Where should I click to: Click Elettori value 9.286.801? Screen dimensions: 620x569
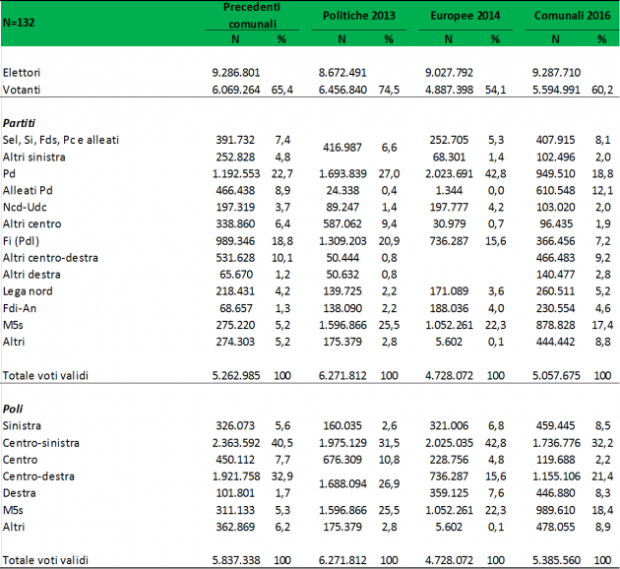point(236,73)
